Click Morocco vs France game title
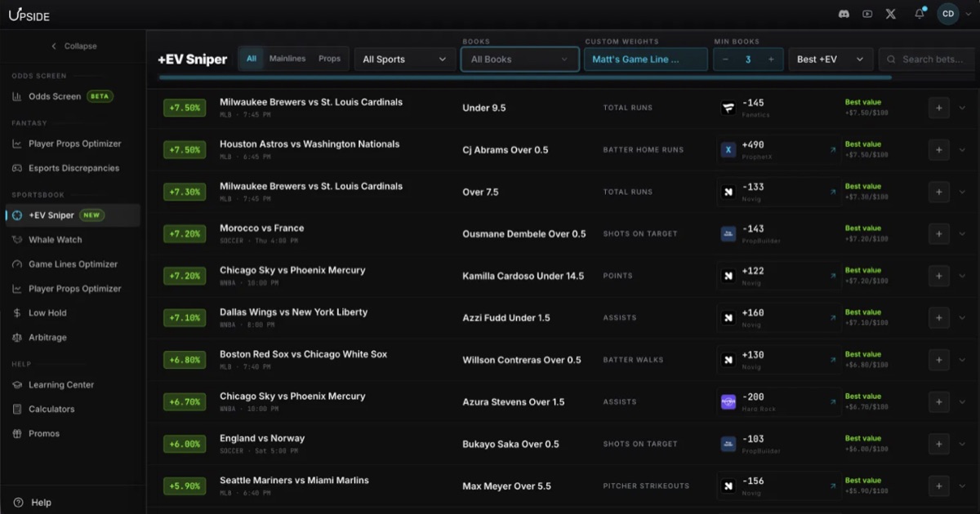The image size is (980, 514). click(261, 228)
